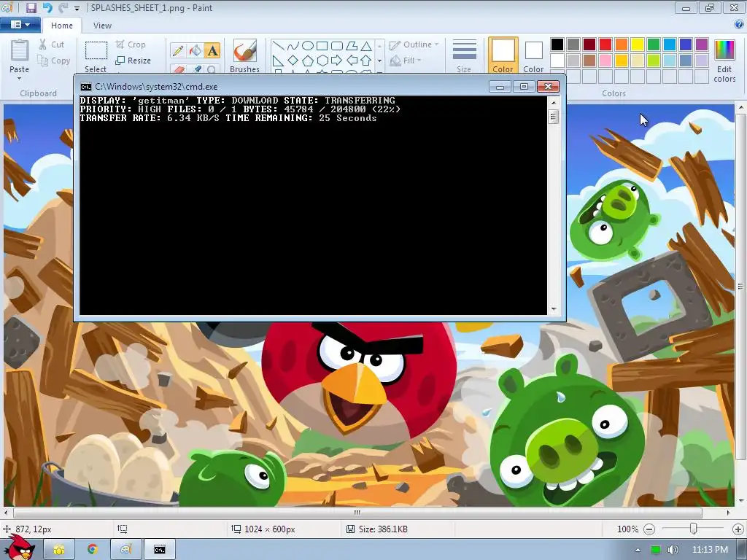Switch to Paint taskbar button
The height and width of the screenshot is (560, 747).
click(125, 550)
